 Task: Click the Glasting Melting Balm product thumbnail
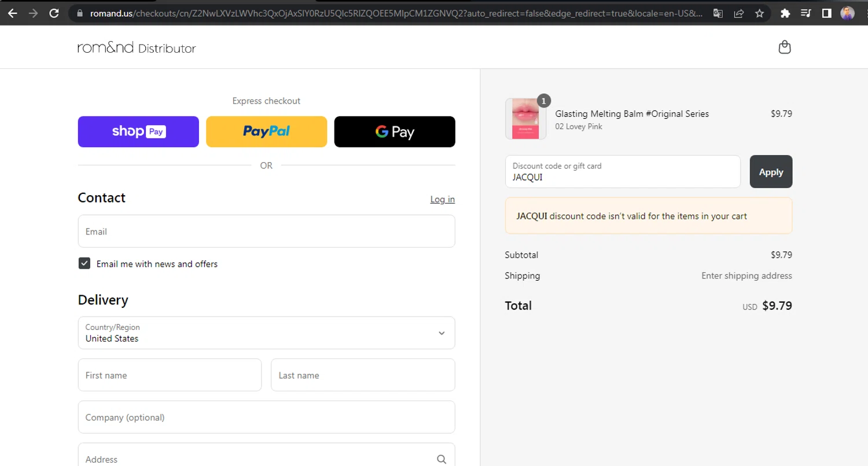pyautogui.click(x=525, y=119)
